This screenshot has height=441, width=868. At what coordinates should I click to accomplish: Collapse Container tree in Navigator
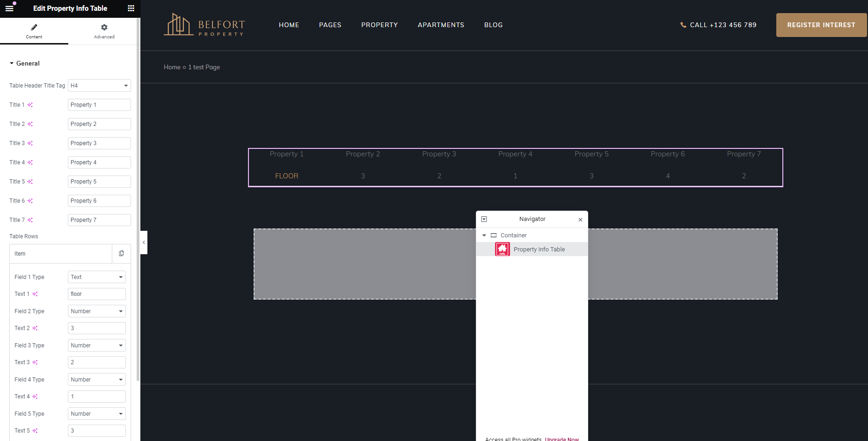click(x=484, y=235)
